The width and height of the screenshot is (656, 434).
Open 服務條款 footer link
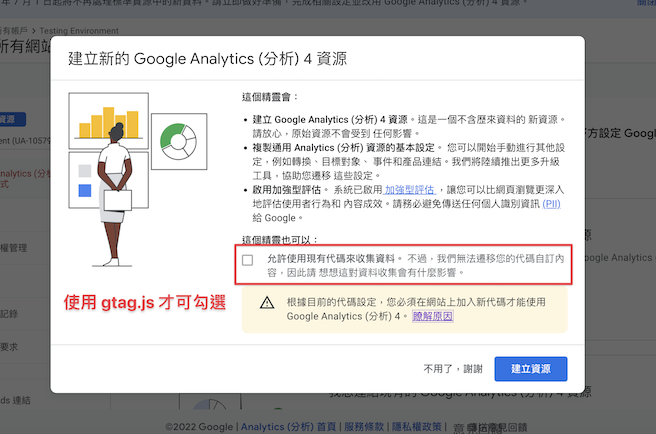[364, 427]
